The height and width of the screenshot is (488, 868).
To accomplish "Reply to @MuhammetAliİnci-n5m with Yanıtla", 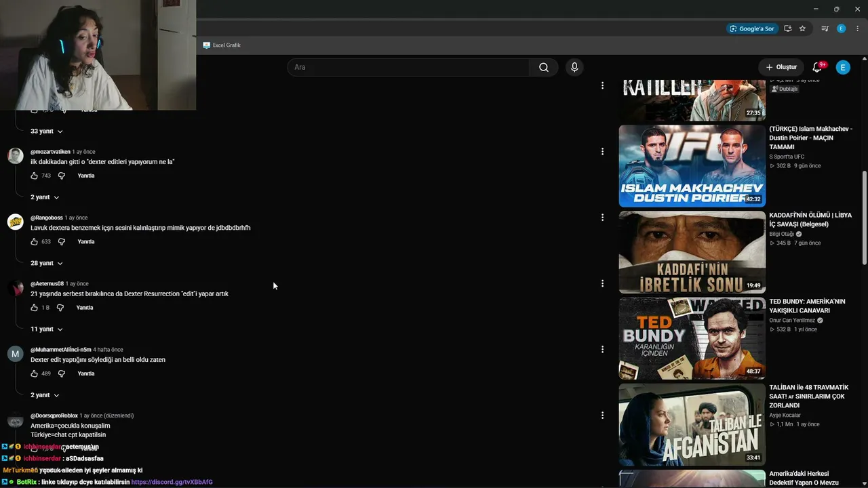I will (x=86, y=373).
